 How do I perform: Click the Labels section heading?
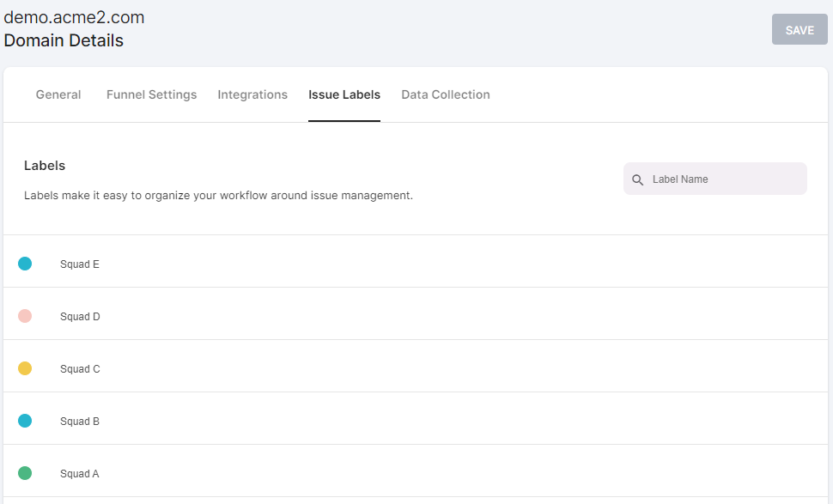click(45, 166)
